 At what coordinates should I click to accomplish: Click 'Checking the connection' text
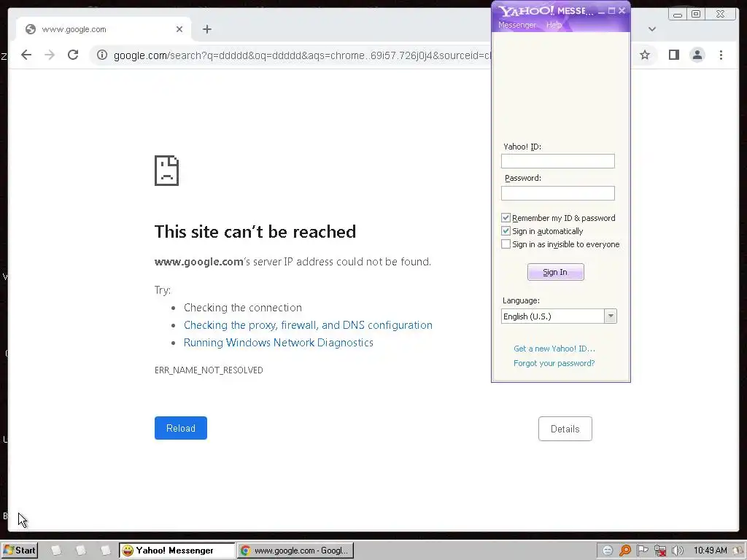pyautogui.click(x=243, y=308)
